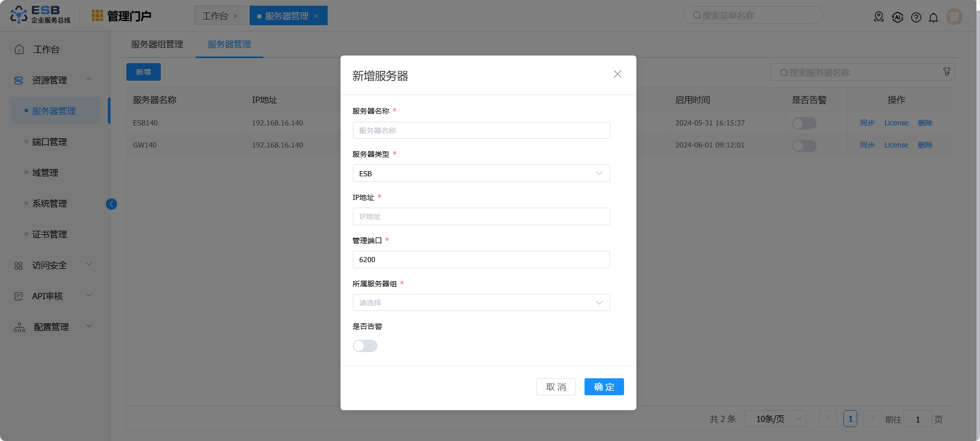Toggle alarm switch for GW140 row
The width and height of the screenshot is (980, 441).
click(804, 146)
